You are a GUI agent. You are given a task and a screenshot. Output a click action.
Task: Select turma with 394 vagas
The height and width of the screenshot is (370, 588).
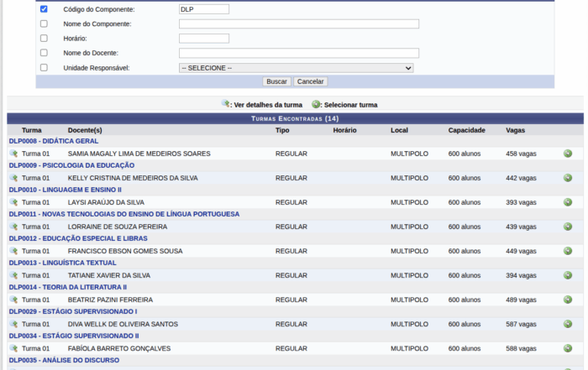tap(568, 275)
